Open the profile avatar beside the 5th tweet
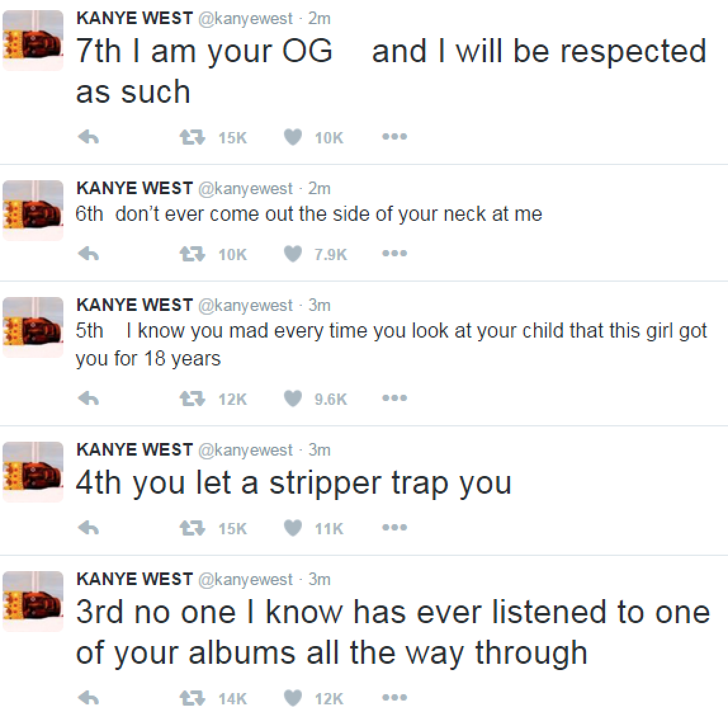This screenshot has width=728, height=712. click(x=33, y=327)
